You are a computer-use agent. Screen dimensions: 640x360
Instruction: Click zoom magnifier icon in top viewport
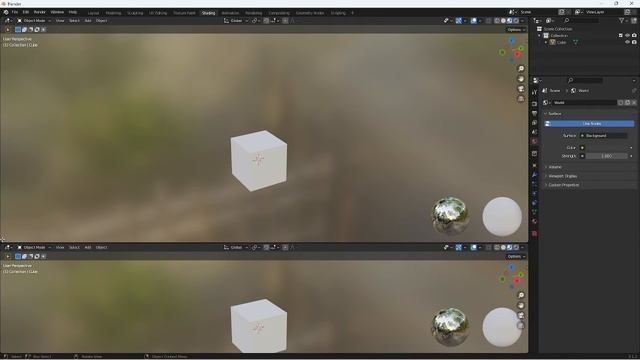pos(521,69)
